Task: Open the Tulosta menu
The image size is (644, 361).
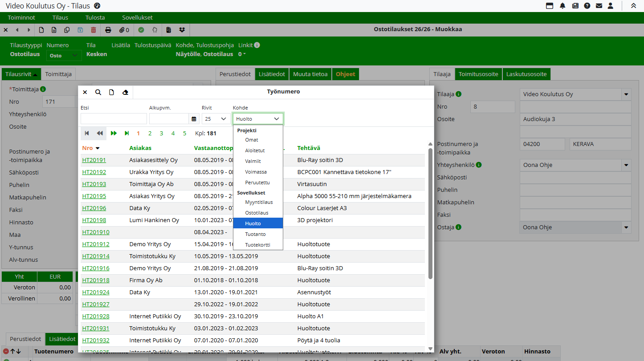Action: point(95,18)
